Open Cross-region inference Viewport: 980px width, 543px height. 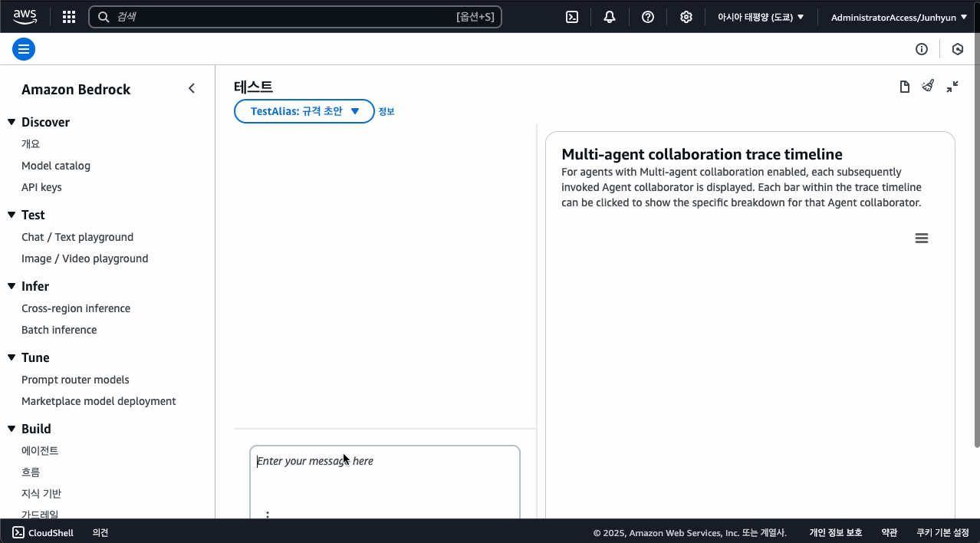click(x=76, y=308)
